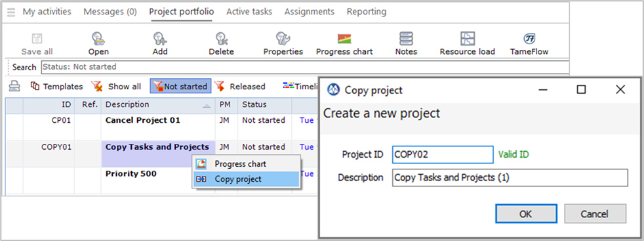
Task: Choose Progress chart in context menu
Action: pos(247,164)
